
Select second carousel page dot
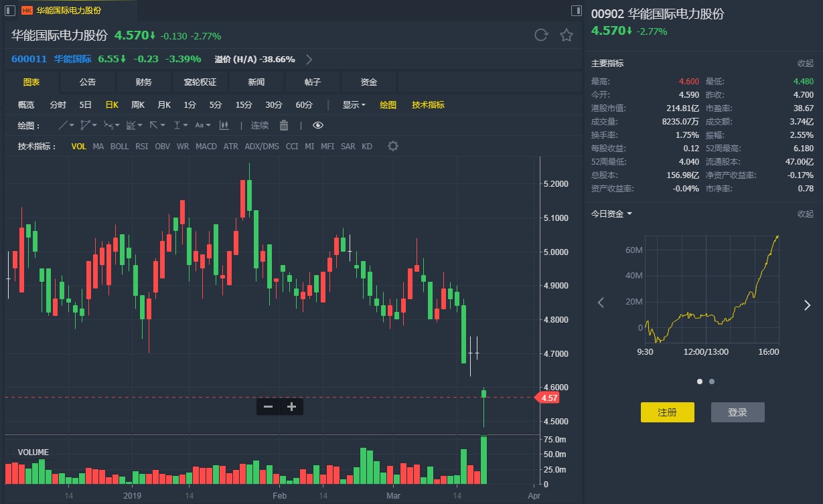pos(712,382)
